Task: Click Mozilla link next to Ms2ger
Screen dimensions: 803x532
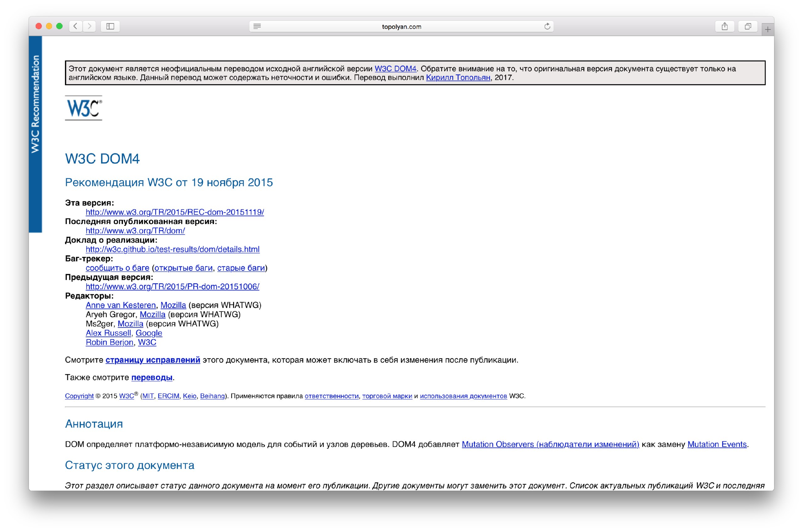Action: click(130, 324)
